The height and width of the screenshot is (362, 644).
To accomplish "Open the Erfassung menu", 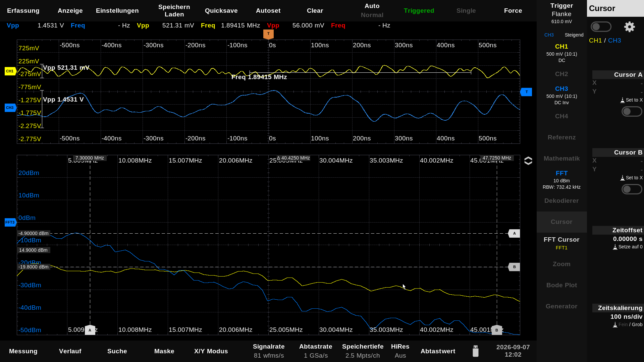I will coord(23,11).
